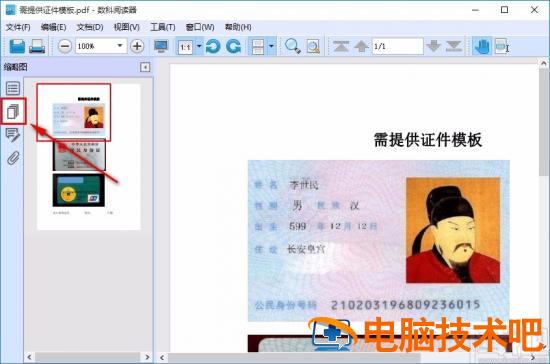Open the 100% zoom level dropdown

(x=120, y=46)
